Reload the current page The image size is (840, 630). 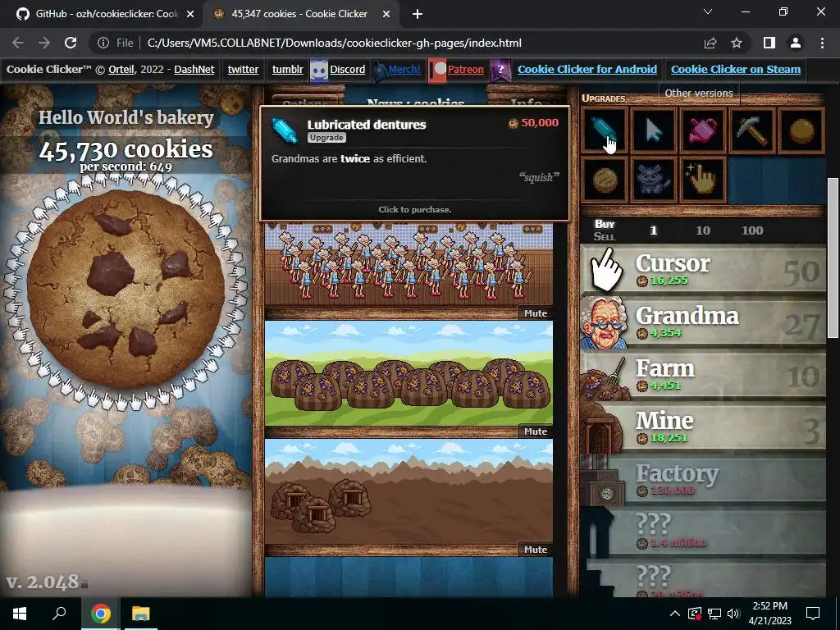(x=71, y=43)
